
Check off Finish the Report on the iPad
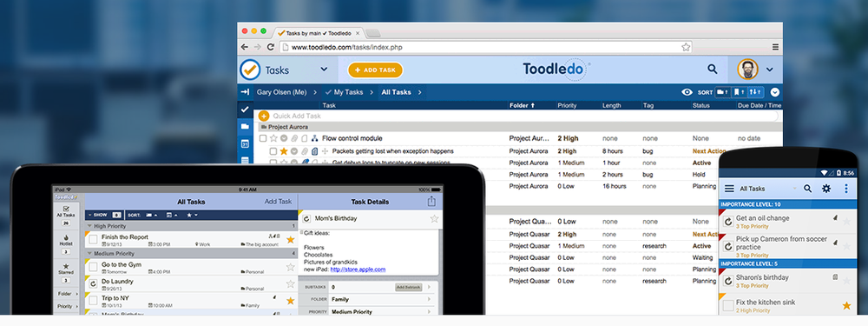point(93,240)
